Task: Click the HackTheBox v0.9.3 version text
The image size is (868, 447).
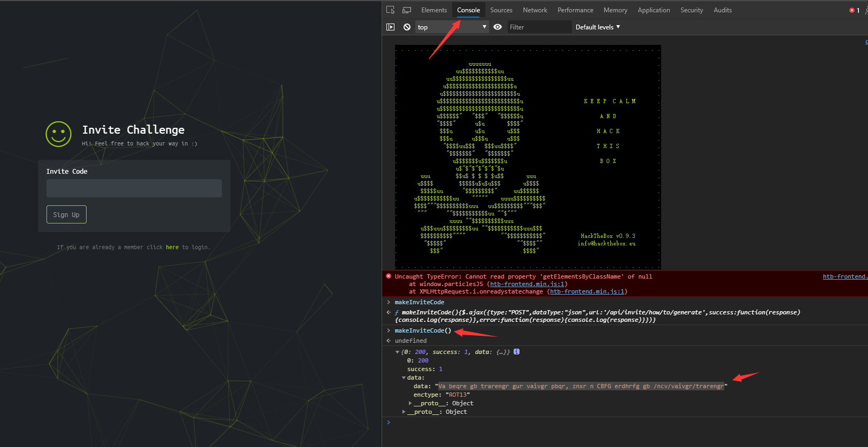Action: pos(608,236)
